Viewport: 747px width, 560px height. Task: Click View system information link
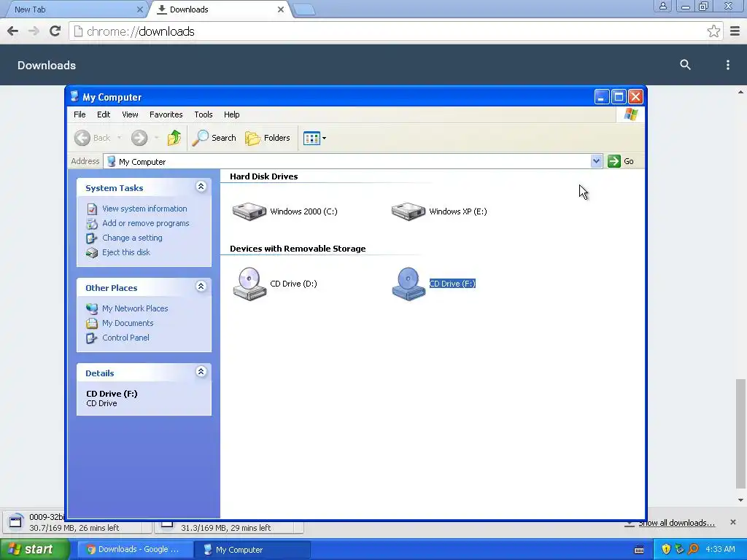[x=144, y=209]
